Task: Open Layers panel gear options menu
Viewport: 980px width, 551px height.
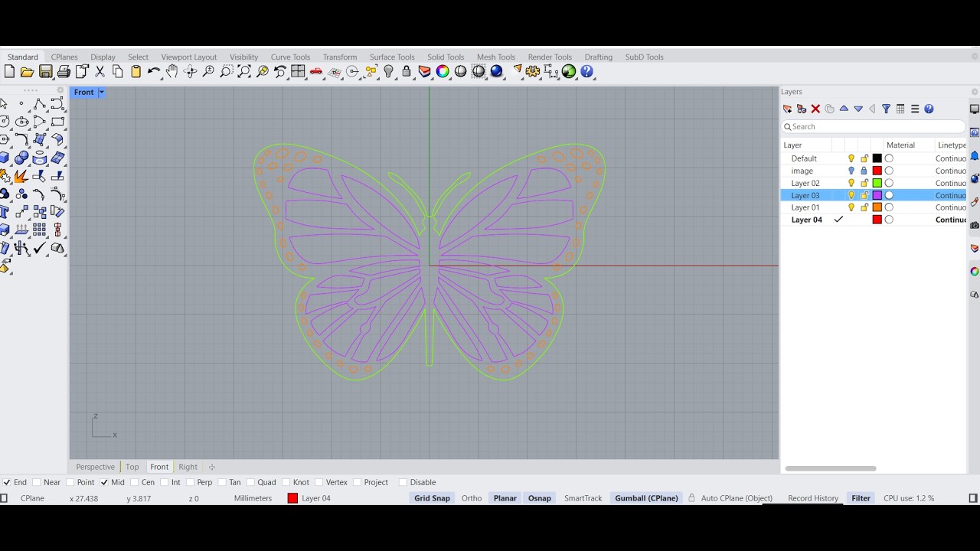Action: point(975,93)
